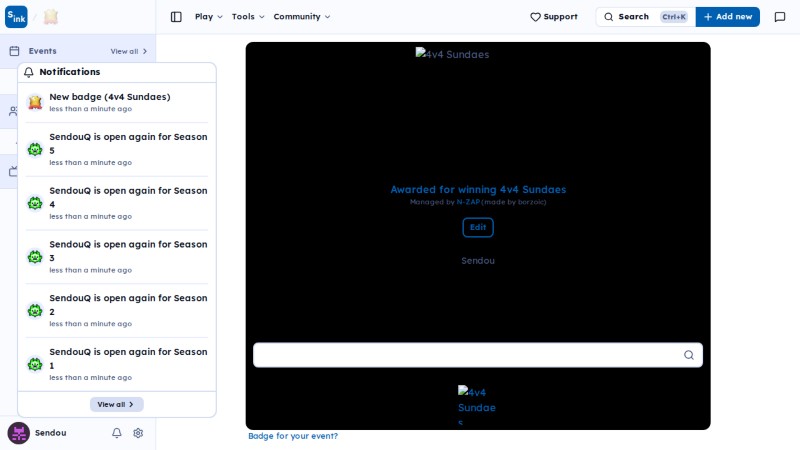The width and height of the screenshot is (800, 450).
Task: Toggle the bottom notifications bell
Action: point(117,433)
